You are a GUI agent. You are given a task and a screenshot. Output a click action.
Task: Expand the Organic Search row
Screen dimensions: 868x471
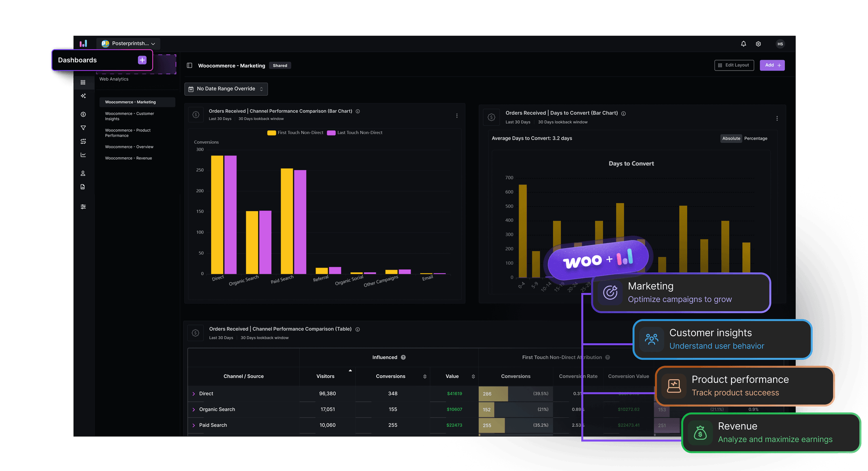(x=194, y=410)
